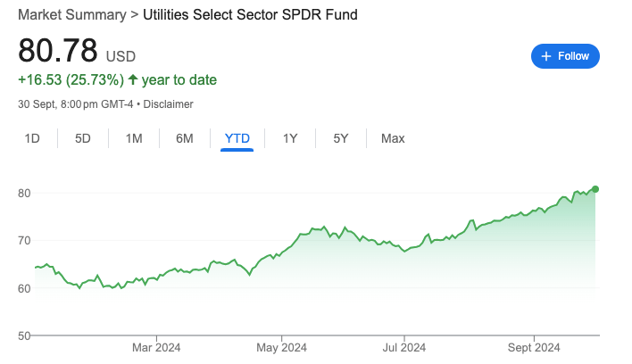Switch to the 6M range tab

pos(185,138)
